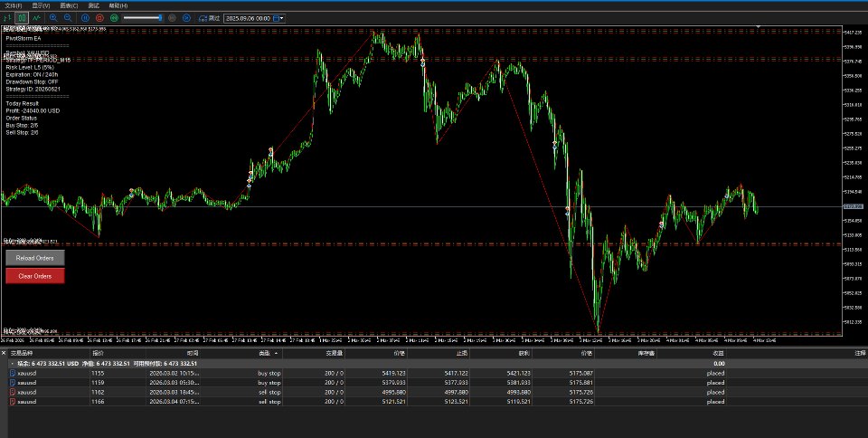Select the candlestick chart display icon
Viewport: 868px width, 438px height.
click(x=22, y=18)
